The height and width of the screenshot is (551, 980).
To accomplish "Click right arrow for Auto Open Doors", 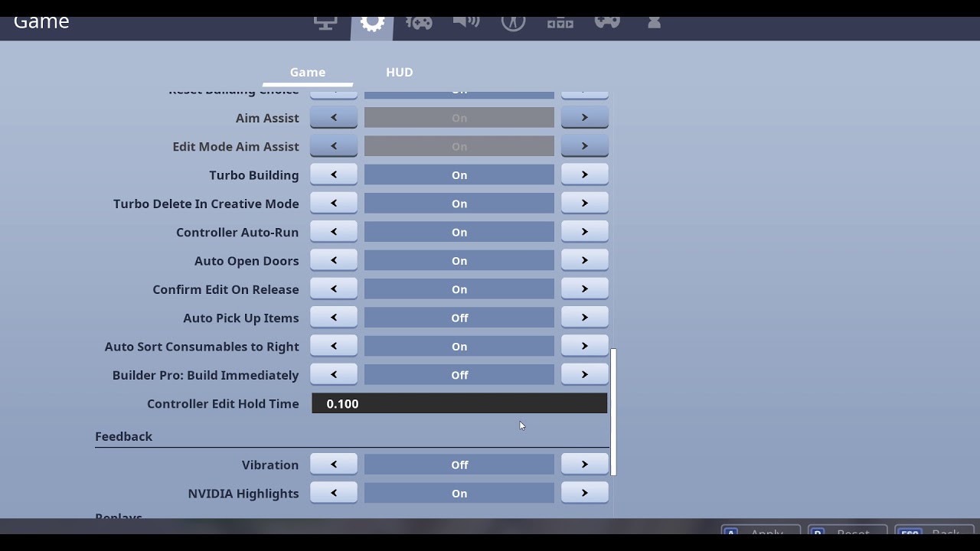I will [x=585, y=261].
